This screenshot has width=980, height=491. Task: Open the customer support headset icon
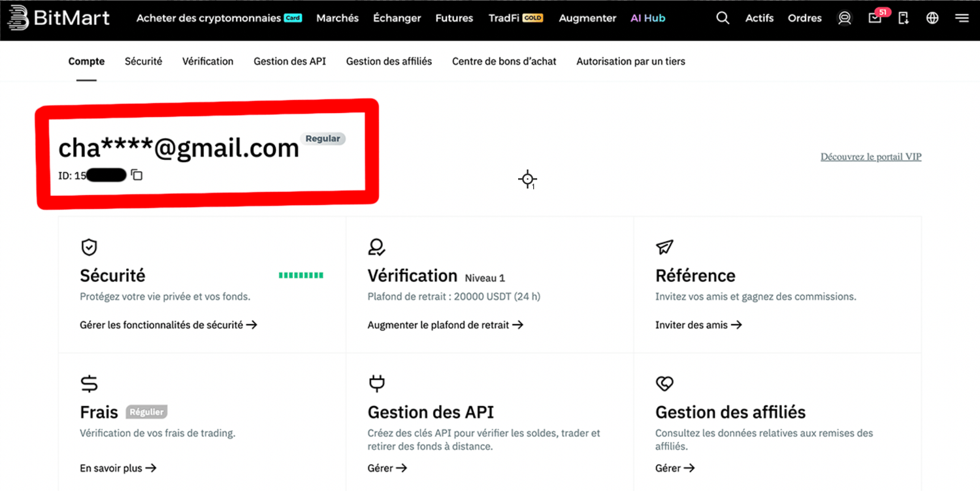(845, 18)
